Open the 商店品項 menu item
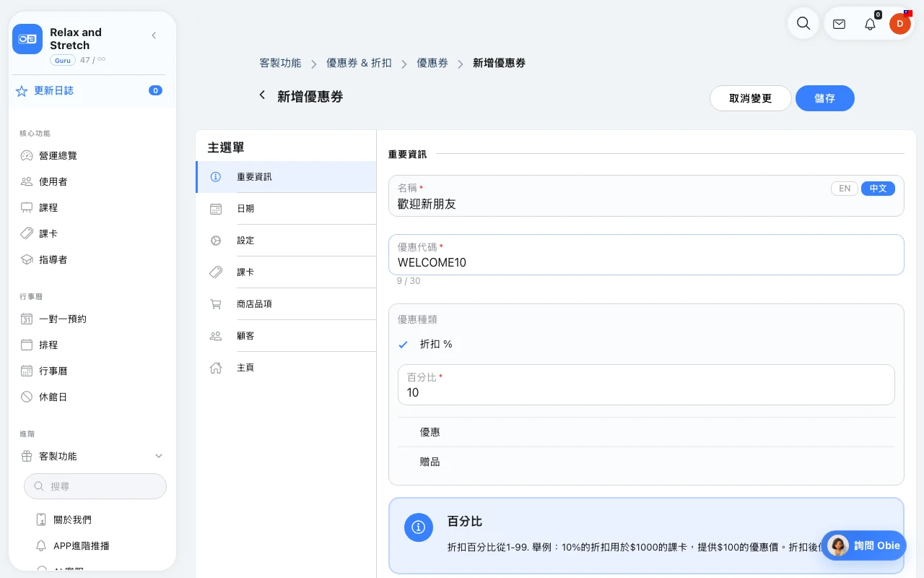924x578 pixels. pyautogui.click(x=286, y=303)
